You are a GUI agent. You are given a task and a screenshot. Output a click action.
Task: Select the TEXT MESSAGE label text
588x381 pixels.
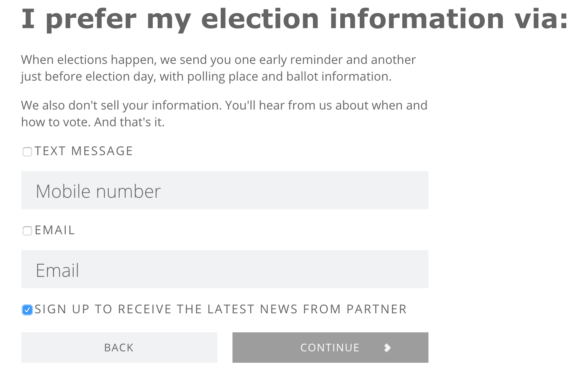[84, 151]
